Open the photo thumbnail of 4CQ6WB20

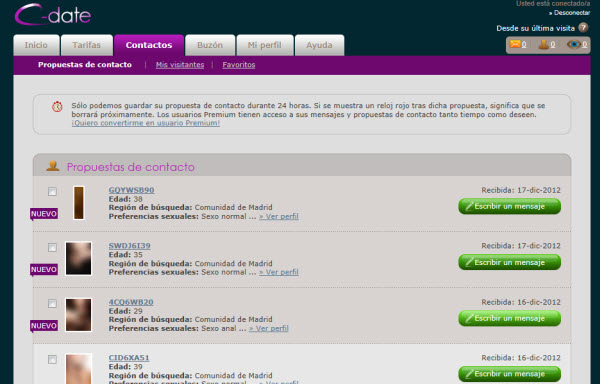(x=79, y=315)
